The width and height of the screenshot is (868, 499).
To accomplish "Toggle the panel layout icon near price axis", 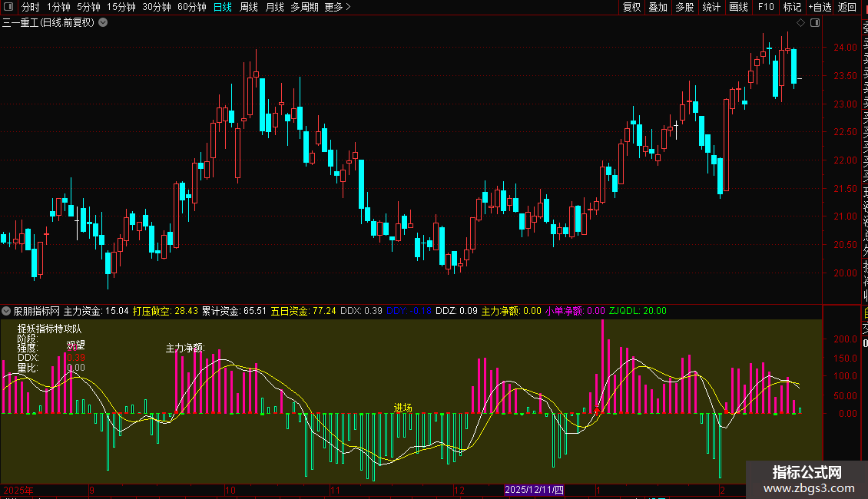I will (815, 23).
